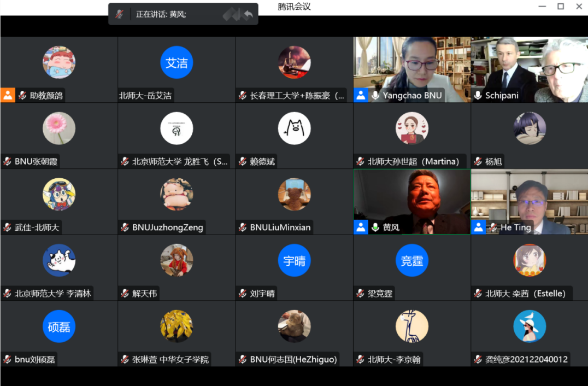Click muted mic icon of BNUJuzhongZeng

(125, 227)
